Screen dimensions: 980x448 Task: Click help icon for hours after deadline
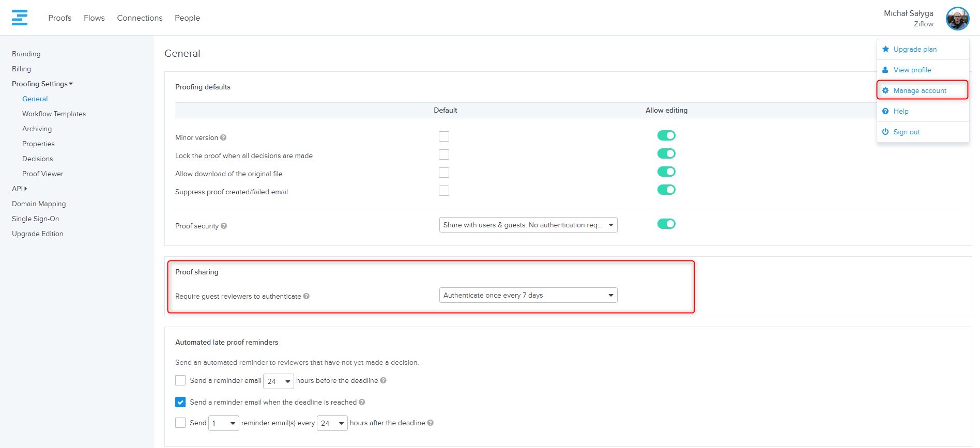(431, 423)
